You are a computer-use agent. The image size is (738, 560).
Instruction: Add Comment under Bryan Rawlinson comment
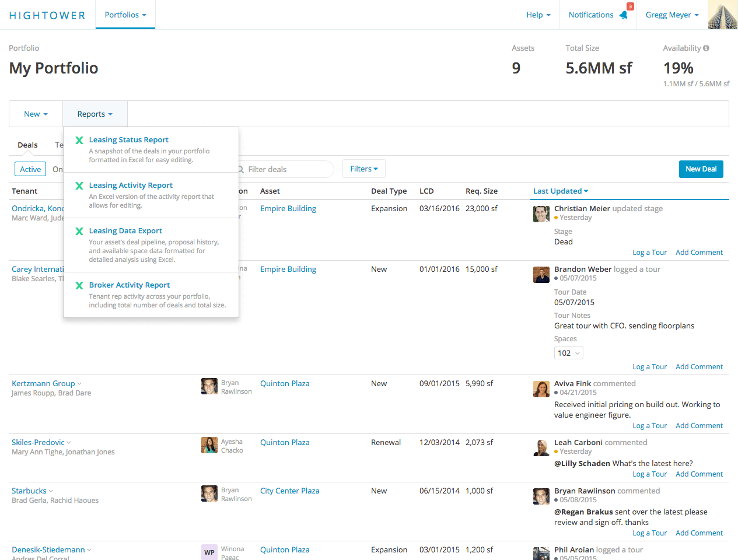(699, 533)
